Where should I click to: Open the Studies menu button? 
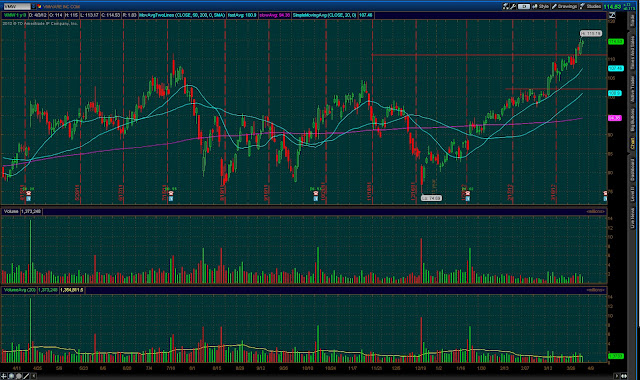[x=591, y=6]
